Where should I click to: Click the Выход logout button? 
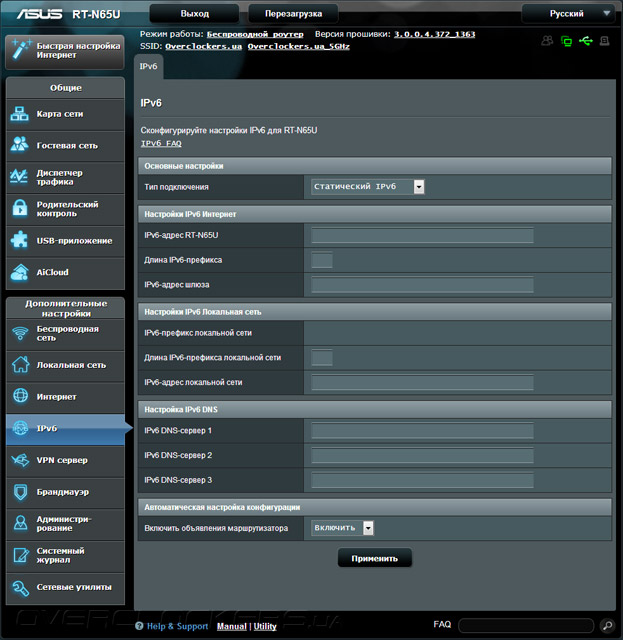point(194,13)
